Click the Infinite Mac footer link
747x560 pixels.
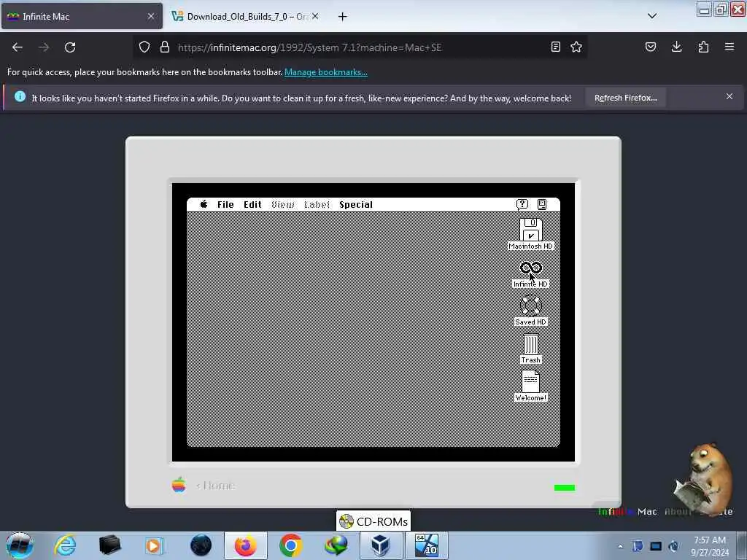click(x=627, y=512)
